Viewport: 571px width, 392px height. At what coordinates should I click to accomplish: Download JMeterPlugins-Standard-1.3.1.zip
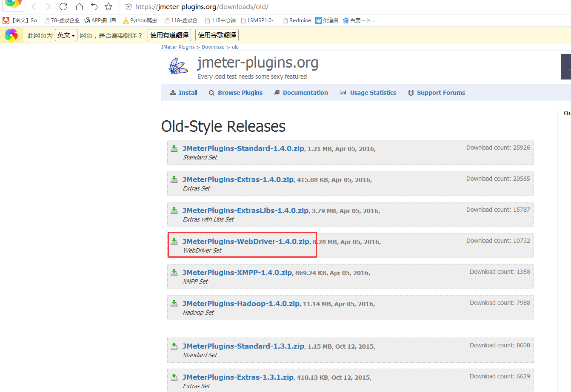(243, 346)
